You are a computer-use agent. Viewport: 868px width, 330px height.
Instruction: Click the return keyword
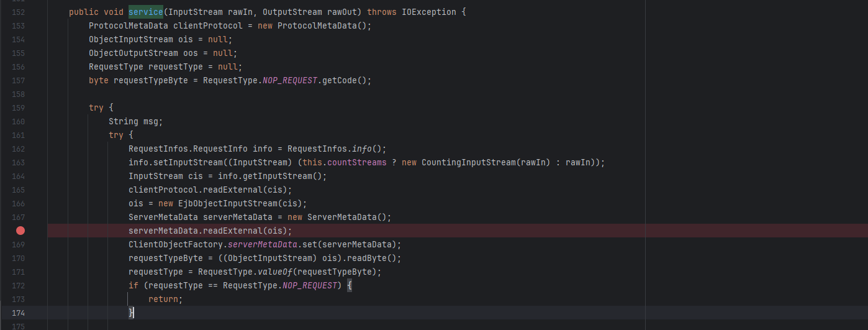click(163, 300)
